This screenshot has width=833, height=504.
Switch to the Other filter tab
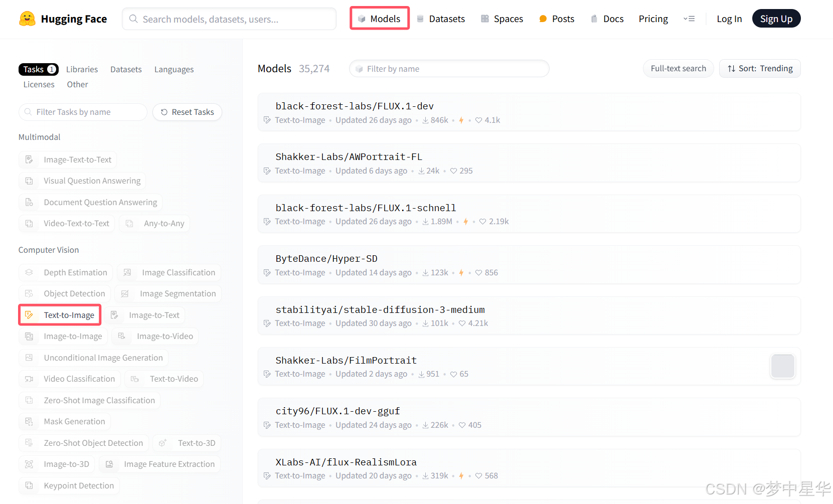coord(77,84)
